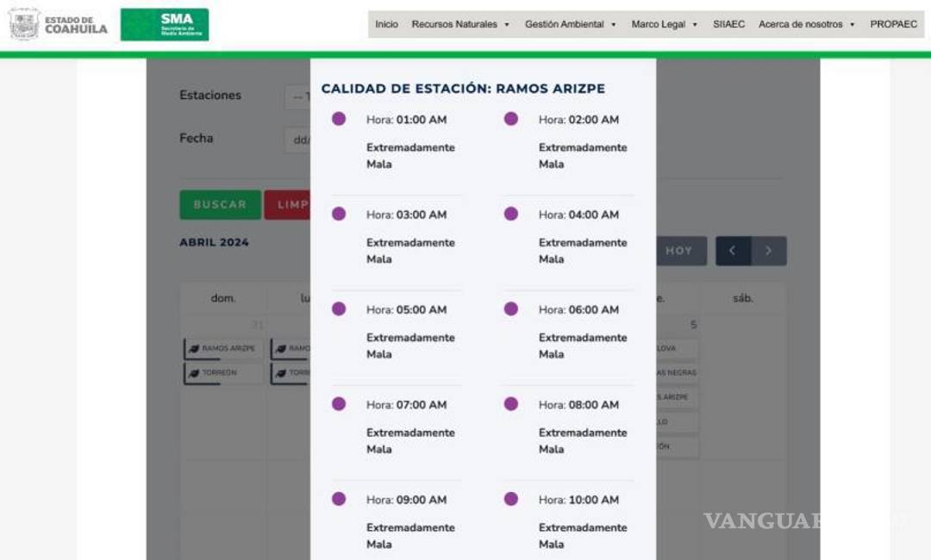This screenshot has height=560, width=931.
Task: Click the HOY button on the calendar
Action: (x=680, y=251)
